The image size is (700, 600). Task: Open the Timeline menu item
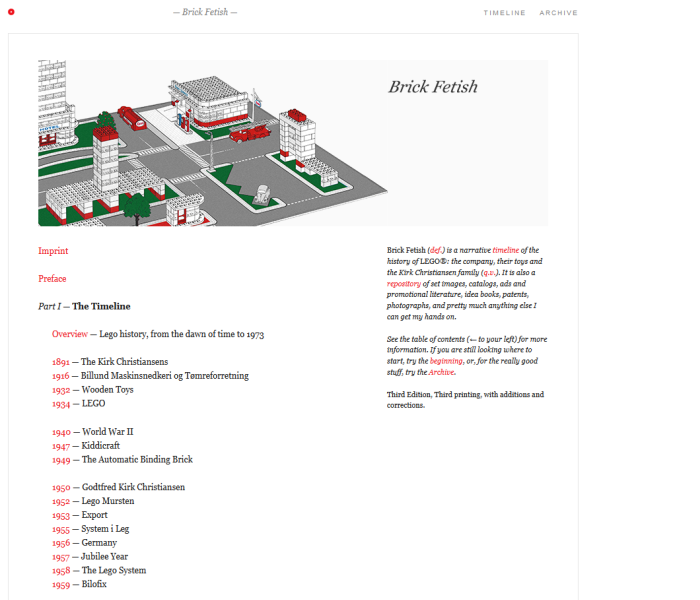coord(504,13)
